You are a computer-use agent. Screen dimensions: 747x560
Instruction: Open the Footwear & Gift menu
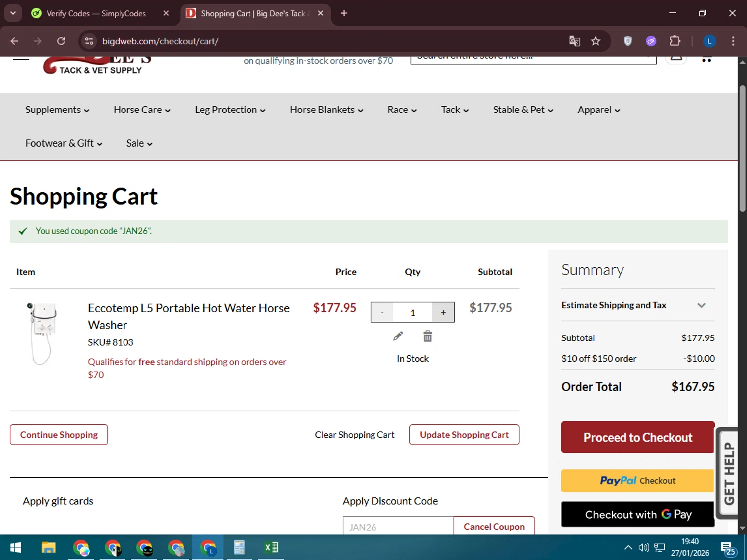click(x=64, y=143)
